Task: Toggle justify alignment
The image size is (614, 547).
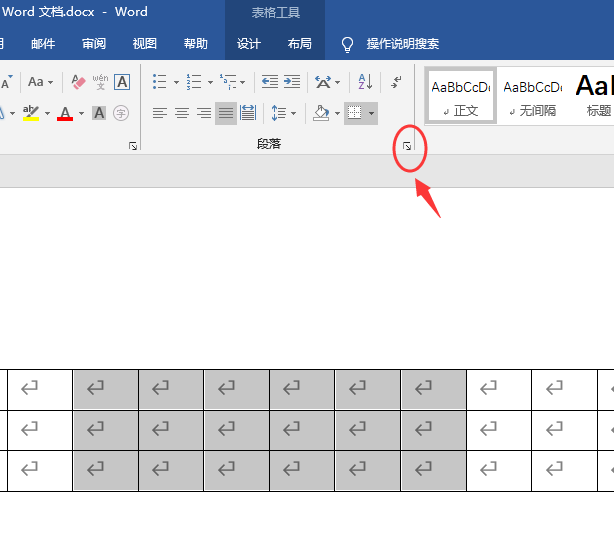Action: pos(226,113)
